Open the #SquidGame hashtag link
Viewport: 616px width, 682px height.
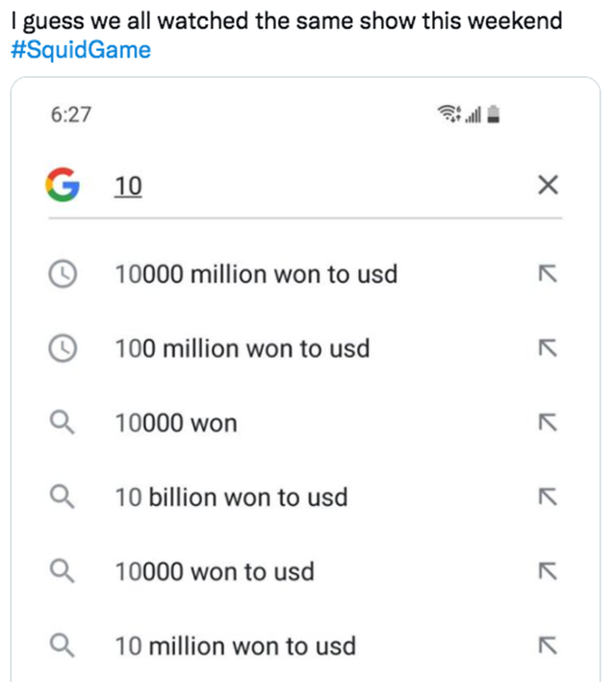pyautogui.click(x=81, y=50)
